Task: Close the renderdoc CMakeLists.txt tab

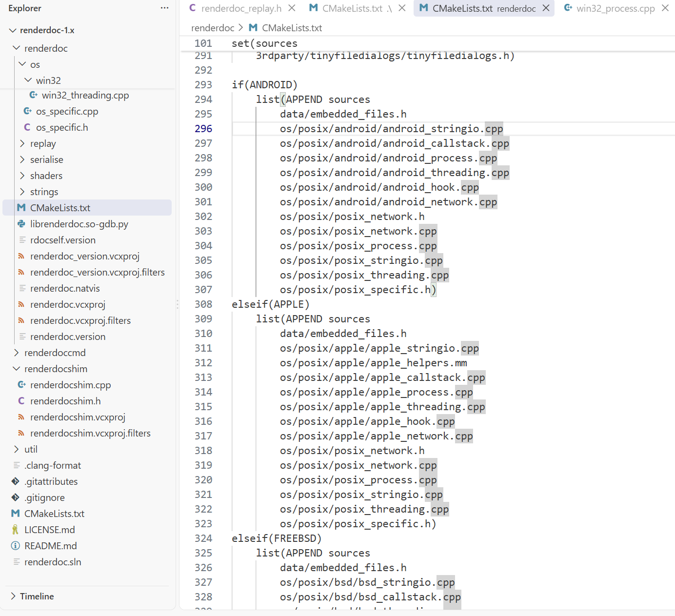Action: [x=546, y=8]
